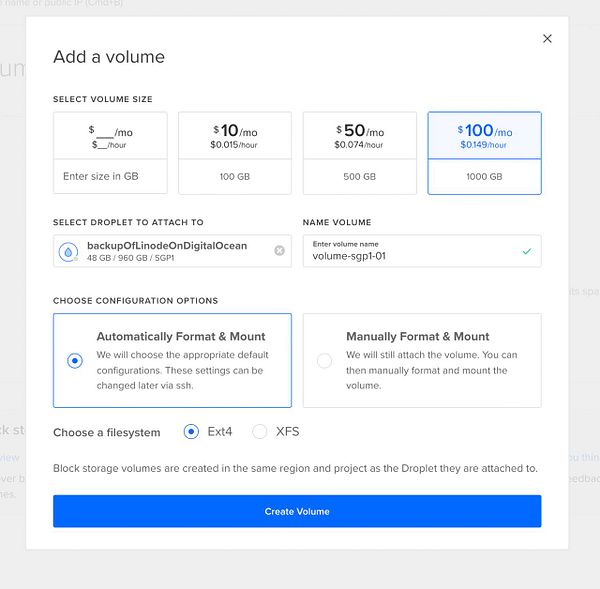Select Manually Format & Mount radio button

click(x=324, y=361)
